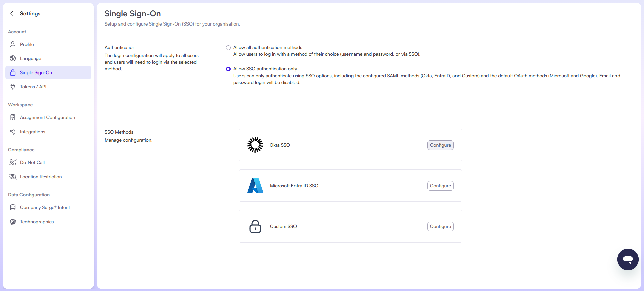Click the Location Restriction eye icon
The height and width of the screenshot is (291, 644).
(x=13, y=177)
